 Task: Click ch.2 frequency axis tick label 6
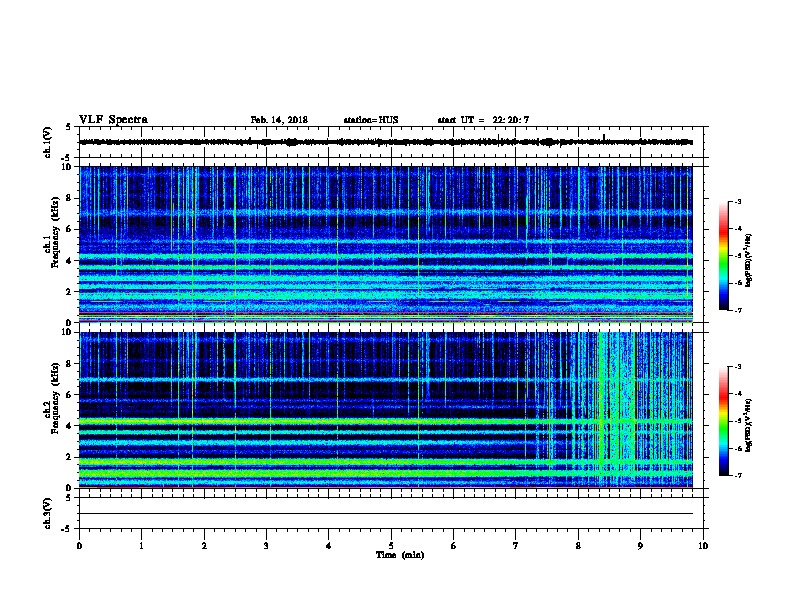[69, 395]
